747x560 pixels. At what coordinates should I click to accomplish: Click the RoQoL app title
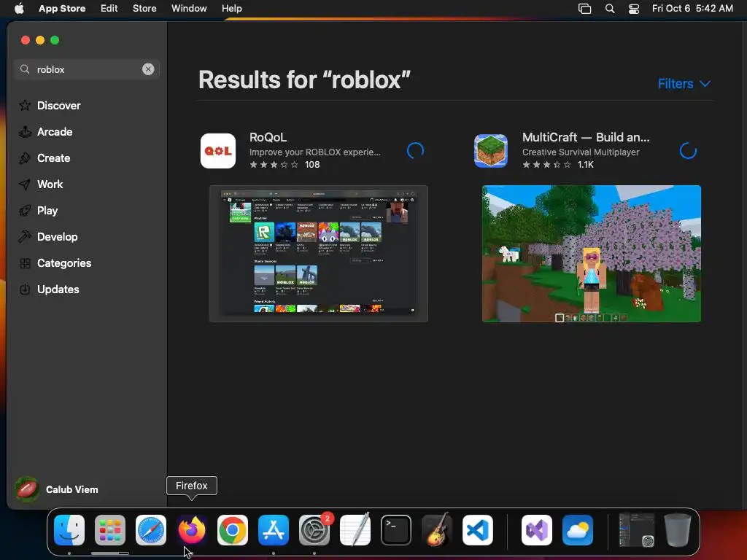coord(268,137)
